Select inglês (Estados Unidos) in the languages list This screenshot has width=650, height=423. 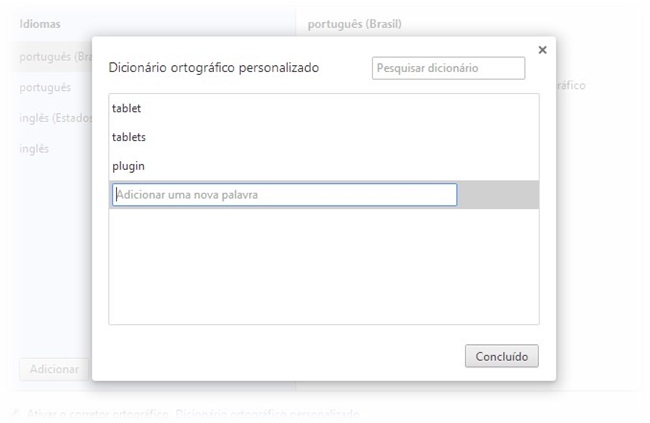(x=56, y=118)
